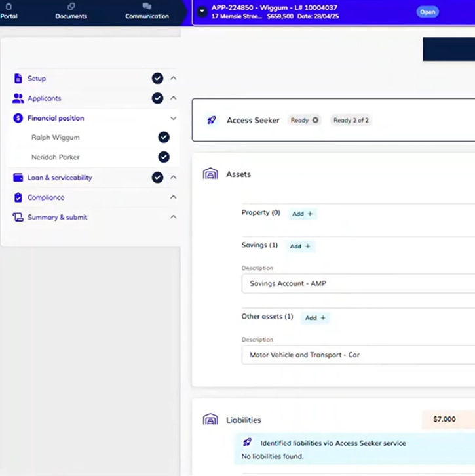Image resolution: width=475 pixels, height=476 pixels.
Task: Click the Financial position dollar icon
Action: point(18,118)
